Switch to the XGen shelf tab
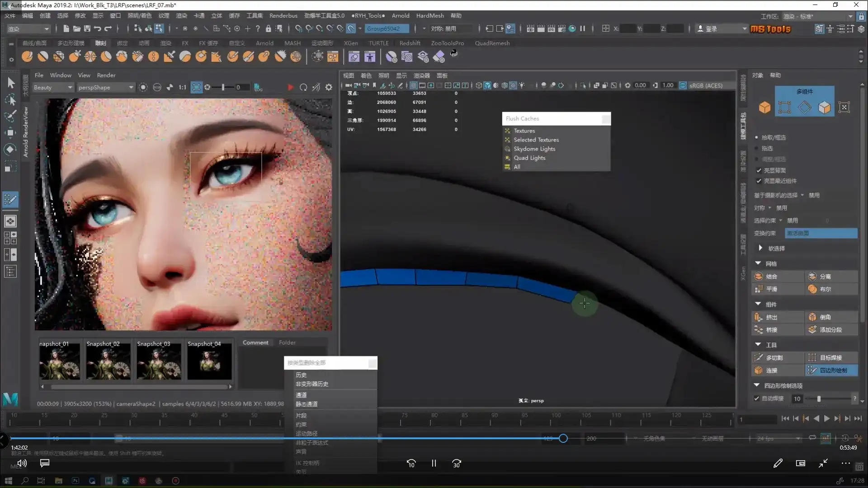The image size is (868, 488). pos(350,43)
